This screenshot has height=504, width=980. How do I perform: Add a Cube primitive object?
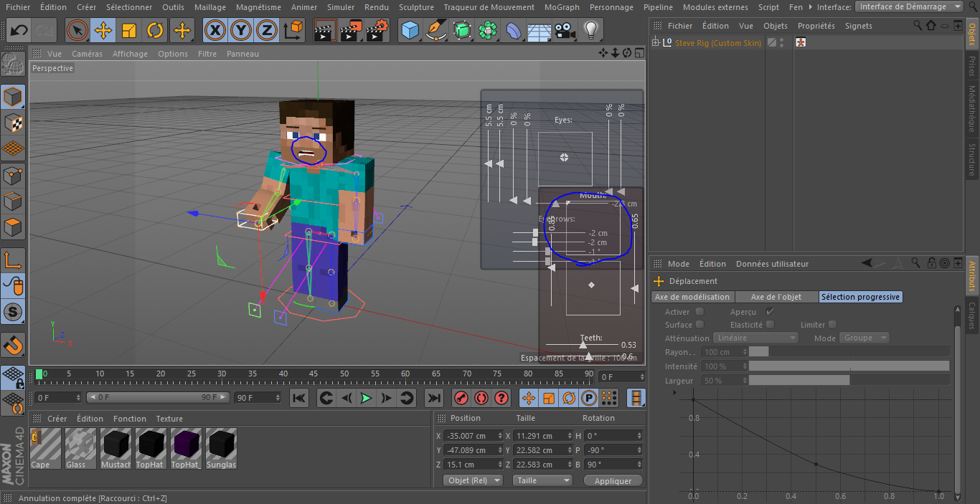[x=410, y=31]
